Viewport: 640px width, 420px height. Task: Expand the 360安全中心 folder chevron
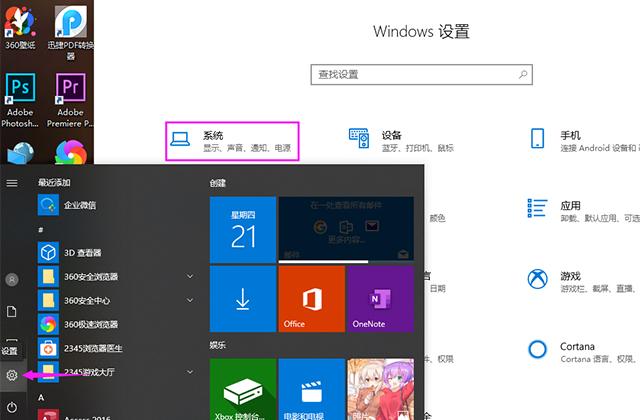coord(190,300)
